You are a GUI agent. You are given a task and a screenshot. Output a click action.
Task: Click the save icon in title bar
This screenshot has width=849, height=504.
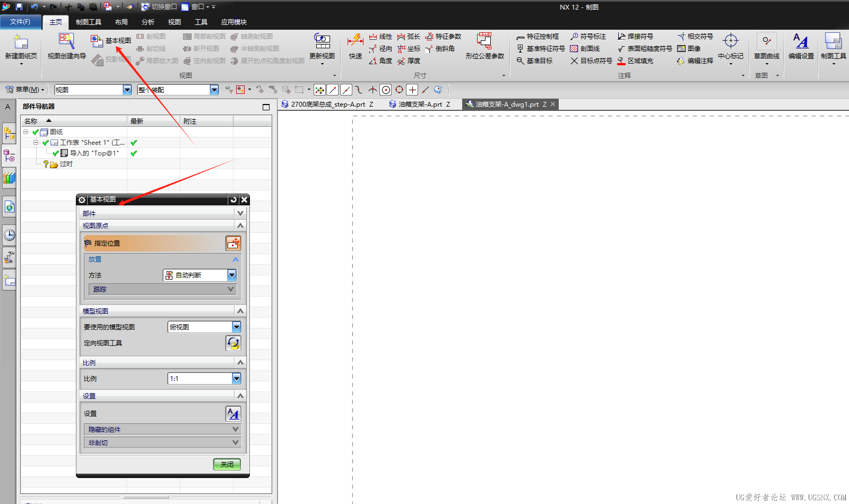19,7
